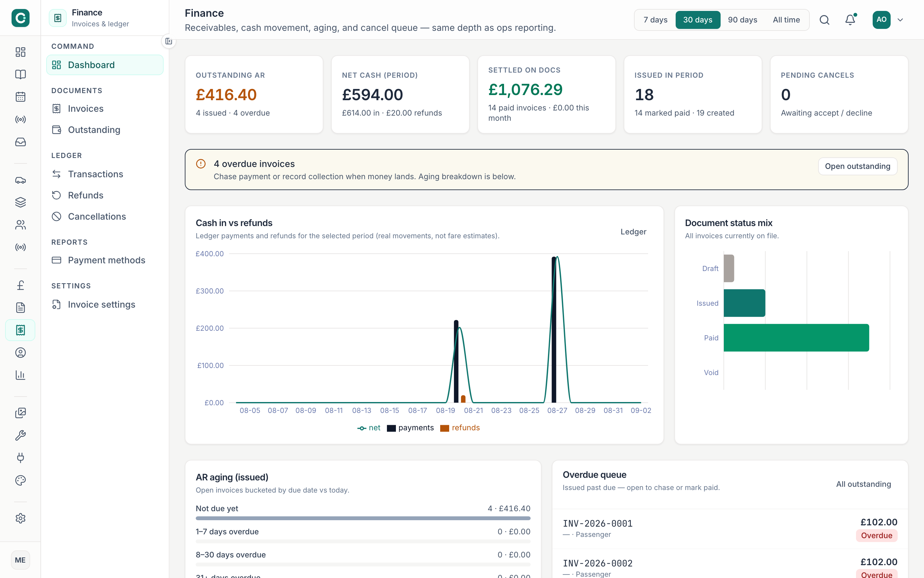Open the calendar icon in left rail

coord(20,97)
